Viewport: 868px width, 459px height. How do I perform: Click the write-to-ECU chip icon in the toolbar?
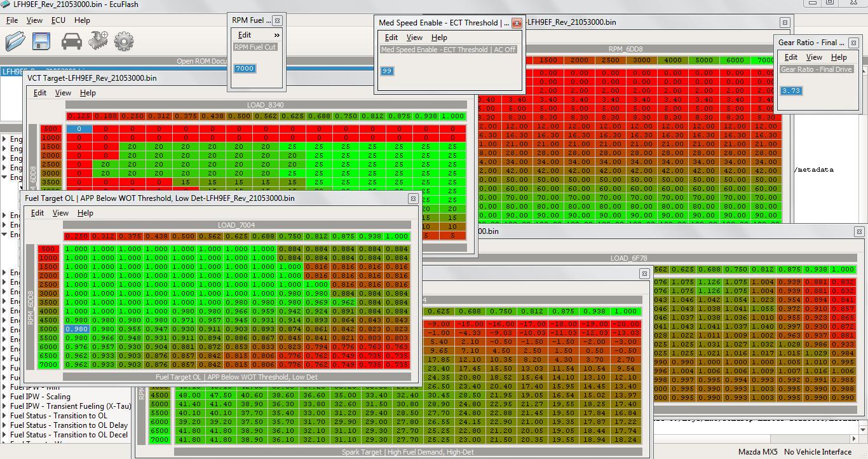click(x=98, y=41)
